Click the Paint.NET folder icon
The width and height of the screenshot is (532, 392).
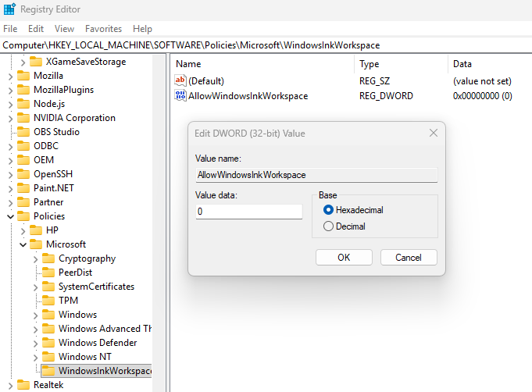[23, 188]
